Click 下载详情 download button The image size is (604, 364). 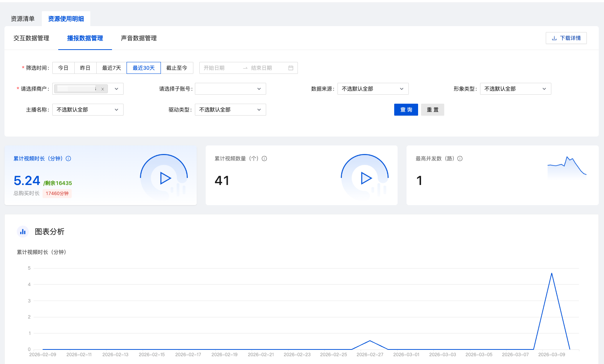[x=566, y=38]
